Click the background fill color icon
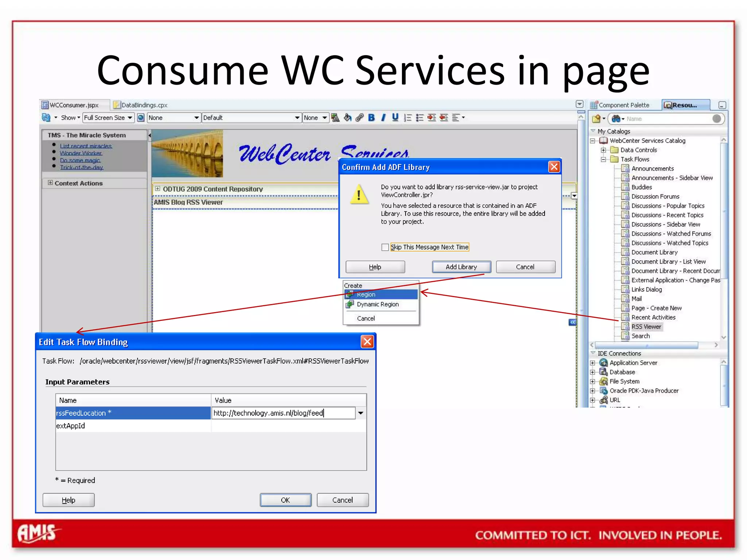Screen dimensions: 747x560 coord(348,117)
